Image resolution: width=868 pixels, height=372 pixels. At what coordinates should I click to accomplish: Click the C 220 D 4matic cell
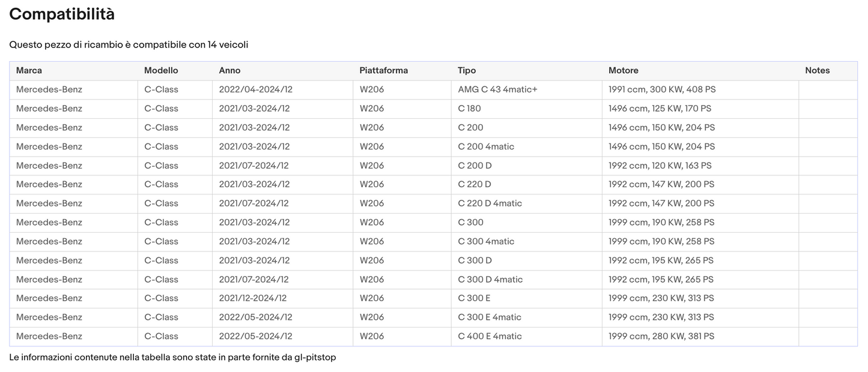pyautogui.click(x=490, y=203)
